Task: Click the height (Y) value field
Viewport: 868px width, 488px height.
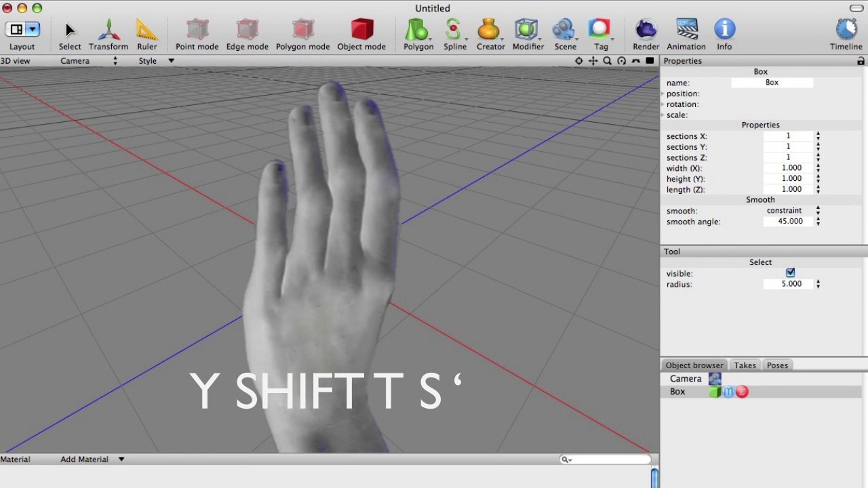Action: coord(788,179)
